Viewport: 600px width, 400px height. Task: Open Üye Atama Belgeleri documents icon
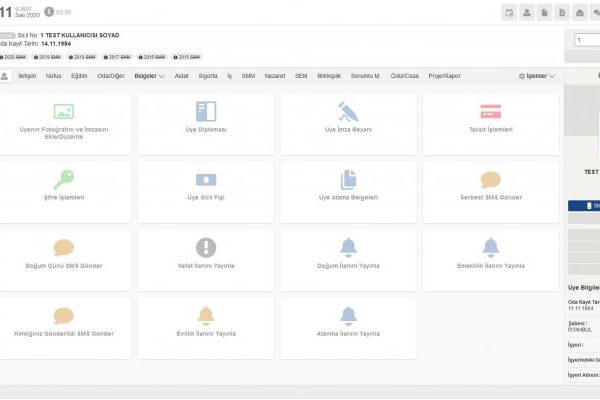click(x=348, y=180)
